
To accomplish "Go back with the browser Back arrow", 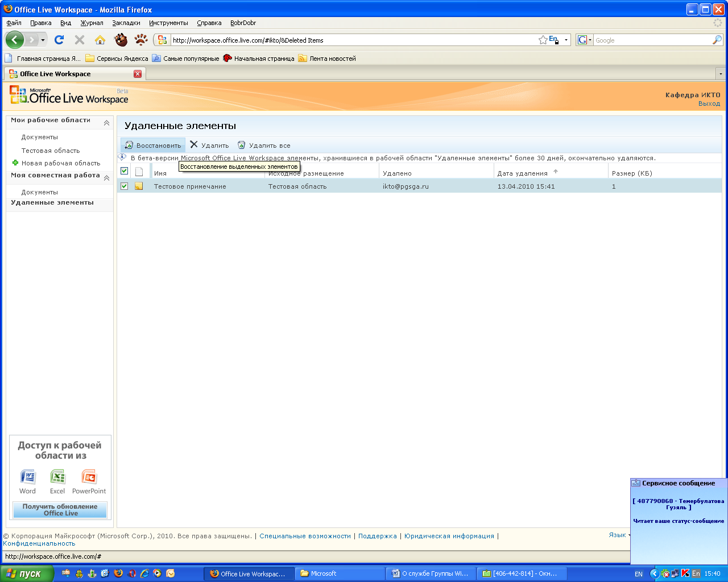I will (x=15, y=40).
